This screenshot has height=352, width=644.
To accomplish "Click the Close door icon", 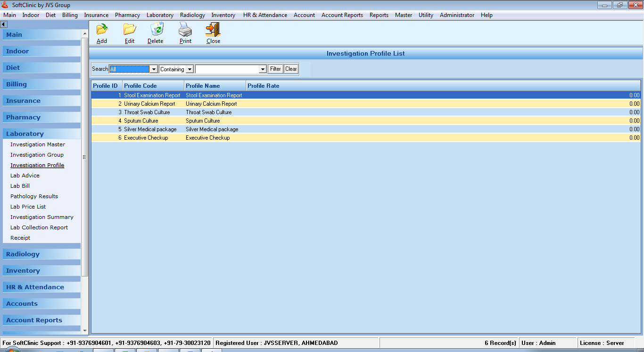I will [213, 30].
